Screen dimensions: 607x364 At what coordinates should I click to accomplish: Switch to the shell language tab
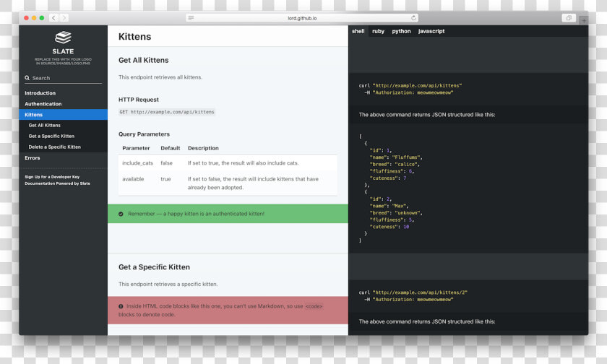tap(358, 31)
